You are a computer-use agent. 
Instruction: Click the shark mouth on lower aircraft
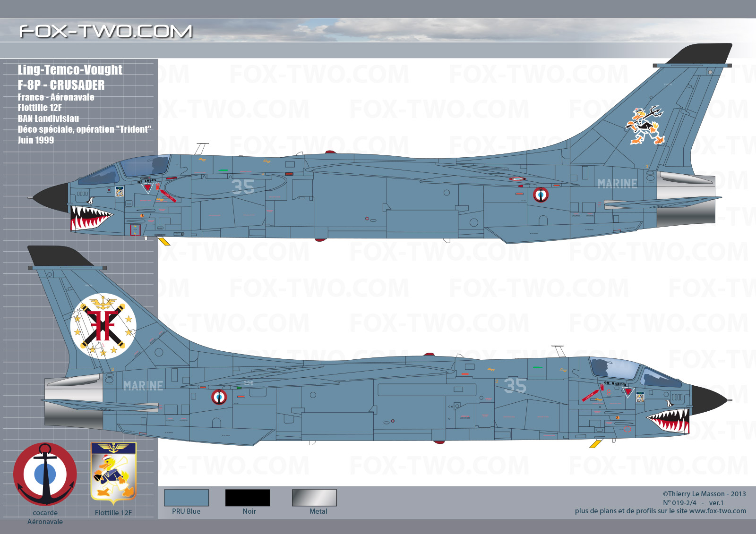pos(668,421)
